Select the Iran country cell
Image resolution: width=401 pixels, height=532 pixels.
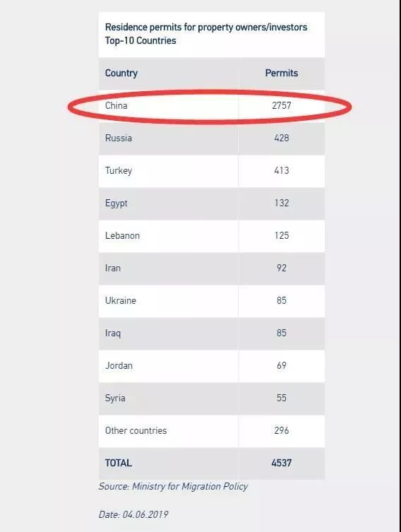112,268
